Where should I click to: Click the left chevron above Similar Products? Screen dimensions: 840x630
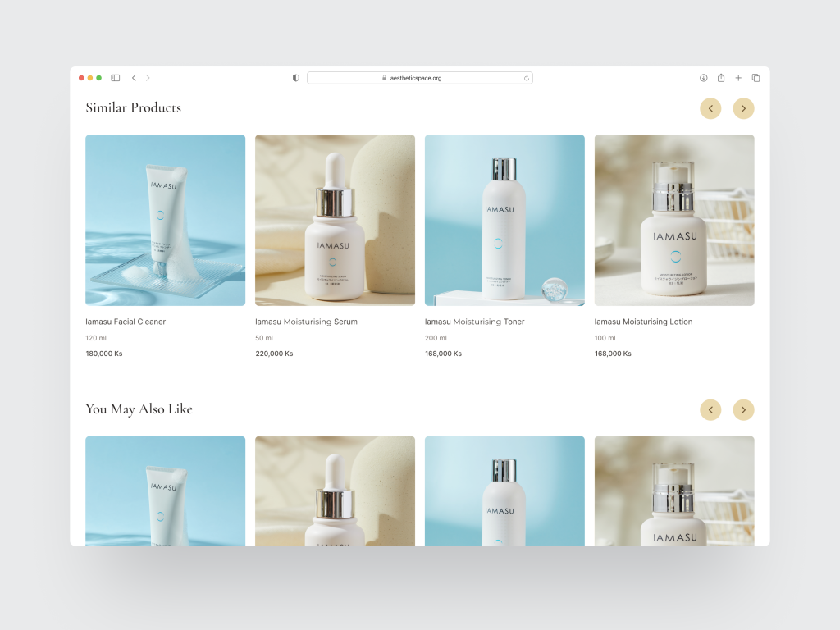710,108
